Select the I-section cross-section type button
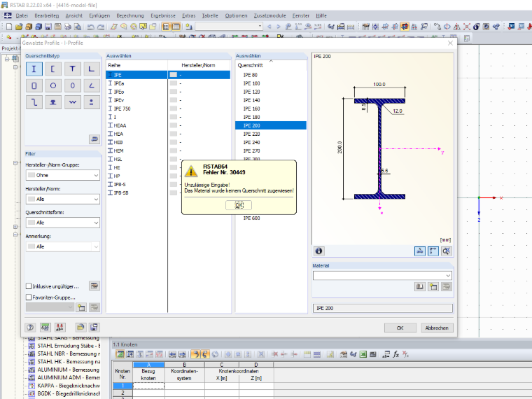Image resolution: width=532 pixels, height=399 pixels. [x=34, y=69]
